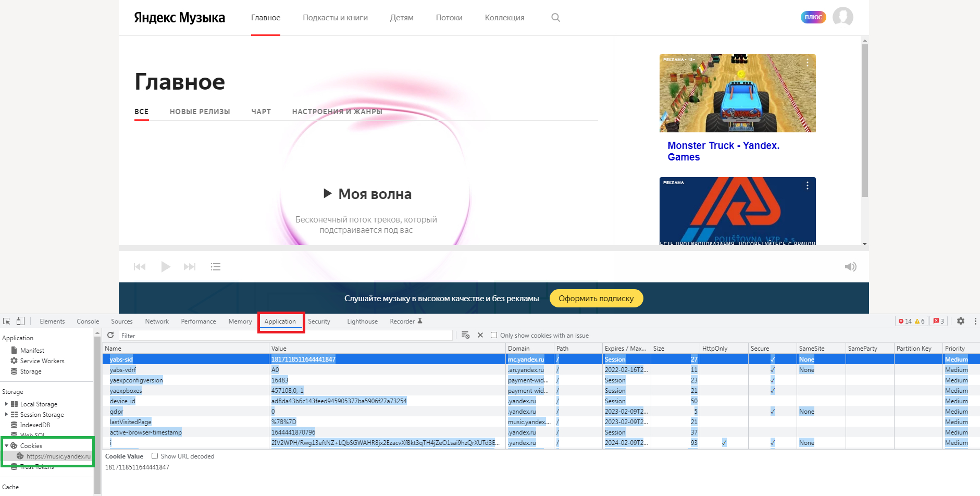Screen dimensions: 980x496
Task: Click in the cookies Filter field
Action: [x=286, y=336]
